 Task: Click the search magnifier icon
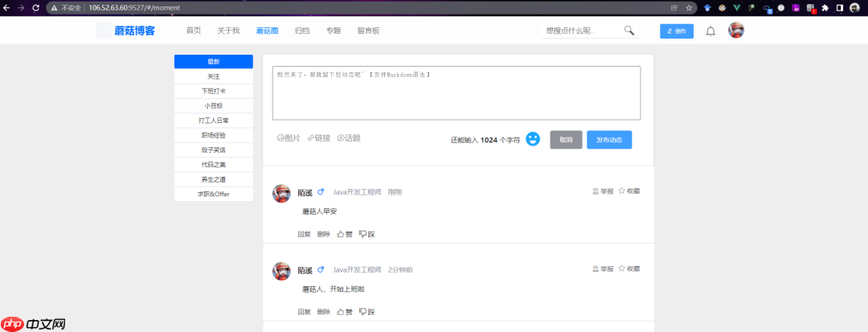[x=628, y=31]
